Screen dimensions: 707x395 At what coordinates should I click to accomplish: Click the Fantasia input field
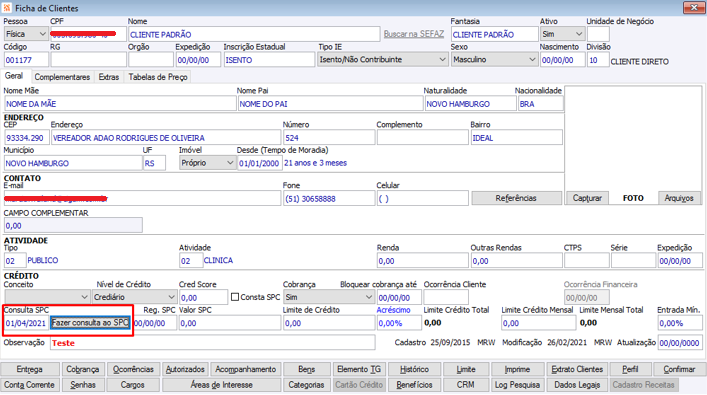(495, 34)
